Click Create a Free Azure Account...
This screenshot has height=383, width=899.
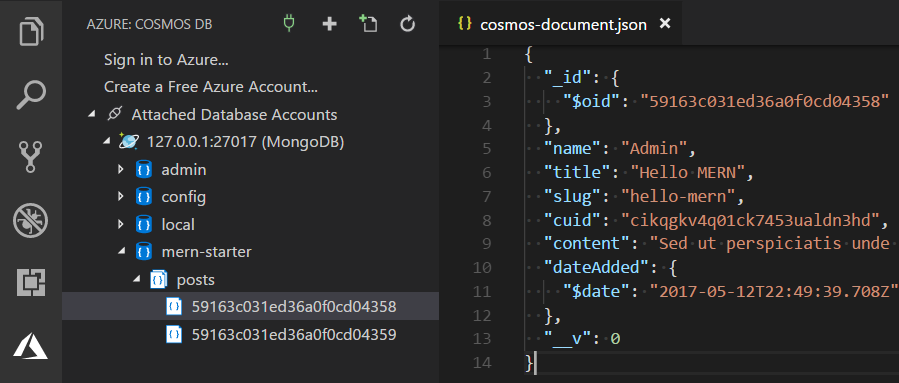pyautogui.click(x=211, y=87)
